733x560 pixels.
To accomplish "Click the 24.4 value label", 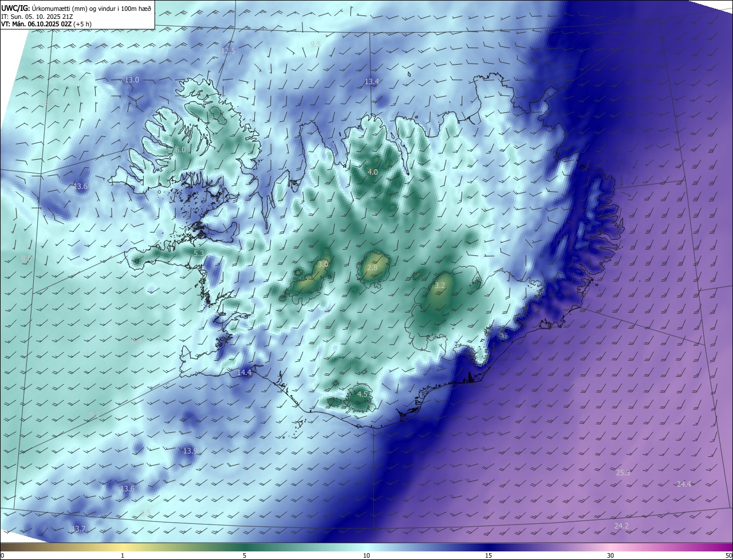I will point(684,484).
